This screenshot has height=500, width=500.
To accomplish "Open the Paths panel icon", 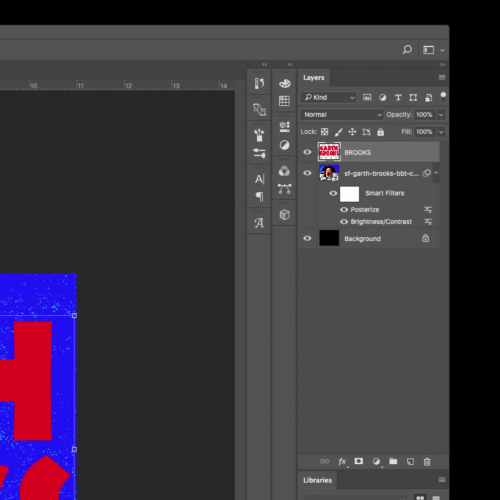I will coord(284,189).
